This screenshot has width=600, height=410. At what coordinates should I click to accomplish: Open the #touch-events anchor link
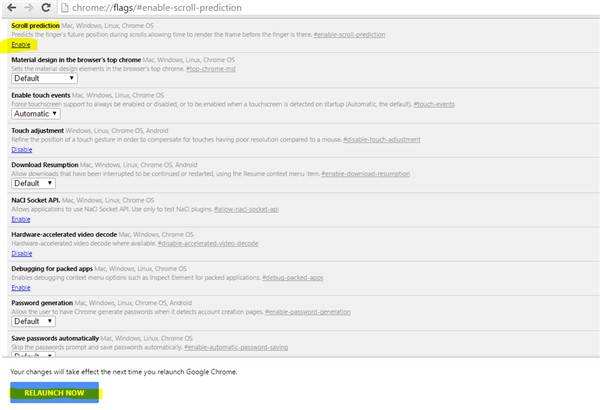click(x=434, y=104)
